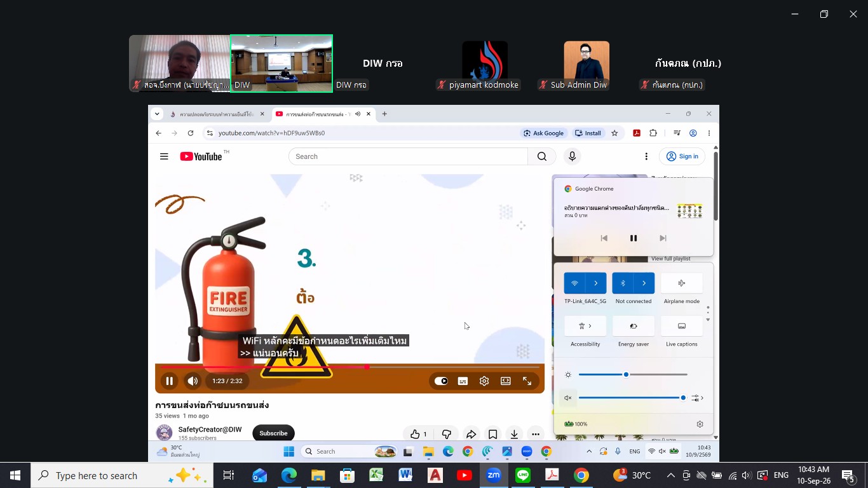The height and width of the screenshot is (488, 868).
Task: Like the video with thumbs up
Action: click(x=419, y=434)
